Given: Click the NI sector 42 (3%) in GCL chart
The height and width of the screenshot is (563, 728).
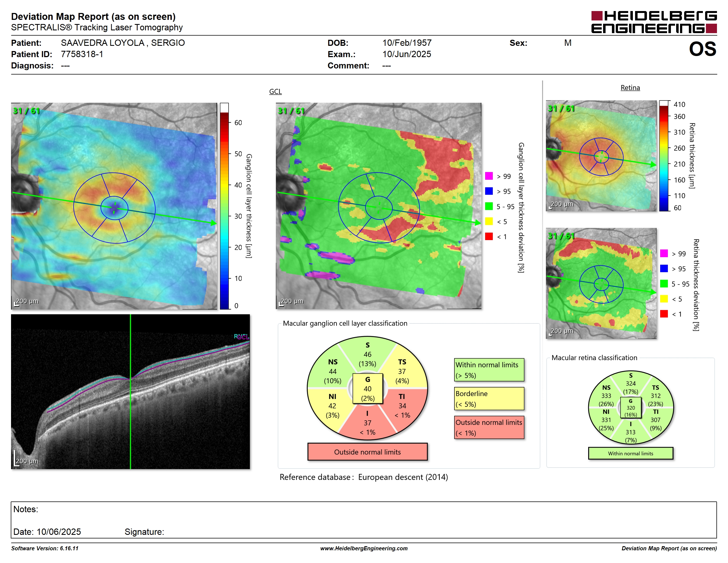Looking at the screenshot, I should [332, 406].
